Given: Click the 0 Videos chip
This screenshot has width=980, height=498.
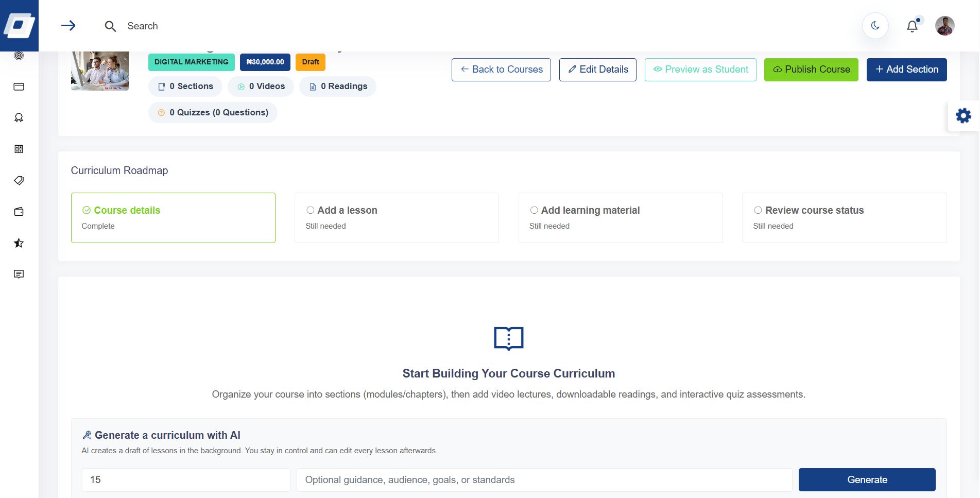Looking at the screenshot, I should click(261, 87).
